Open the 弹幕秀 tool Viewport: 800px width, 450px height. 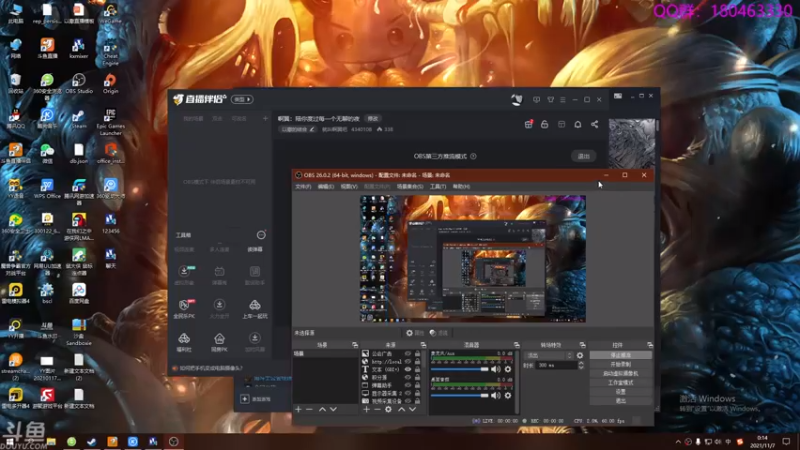point(219,276)
